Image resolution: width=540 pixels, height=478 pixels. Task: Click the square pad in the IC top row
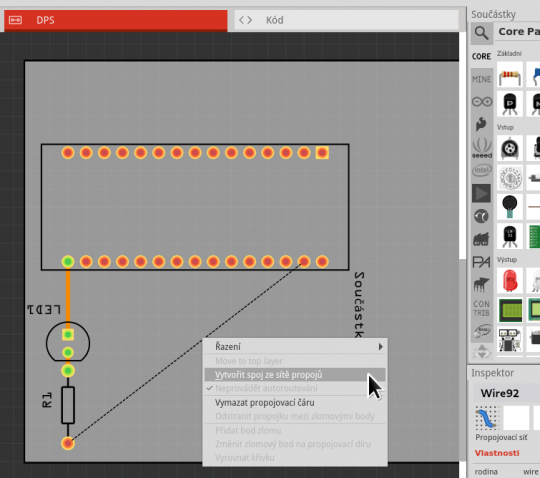(x=322, y=153)
